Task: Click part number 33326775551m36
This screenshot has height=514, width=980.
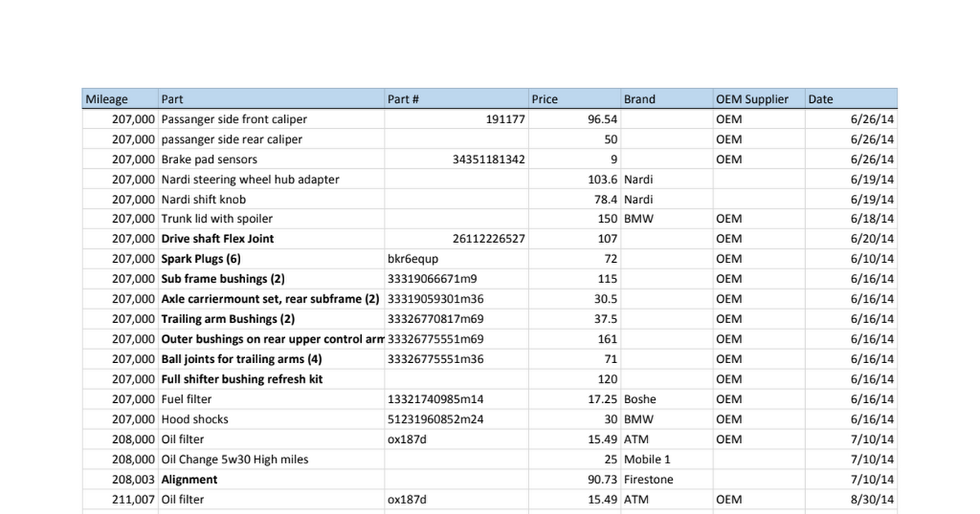Action: point(457,359)
